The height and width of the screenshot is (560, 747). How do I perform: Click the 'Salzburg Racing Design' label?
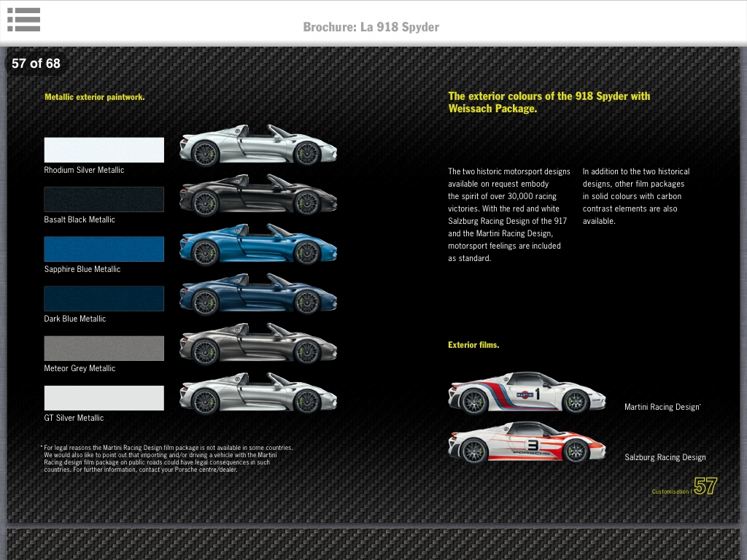(665, 457)
